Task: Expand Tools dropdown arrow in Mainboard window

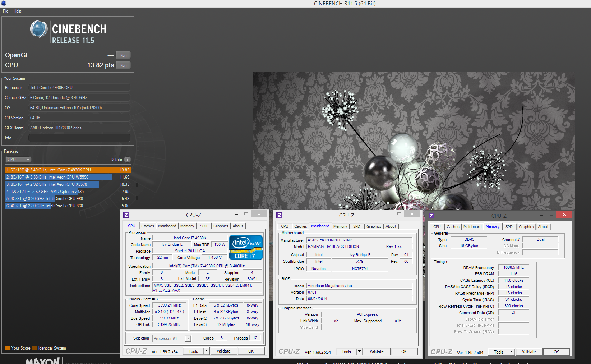Action: [x=359, y=351]
